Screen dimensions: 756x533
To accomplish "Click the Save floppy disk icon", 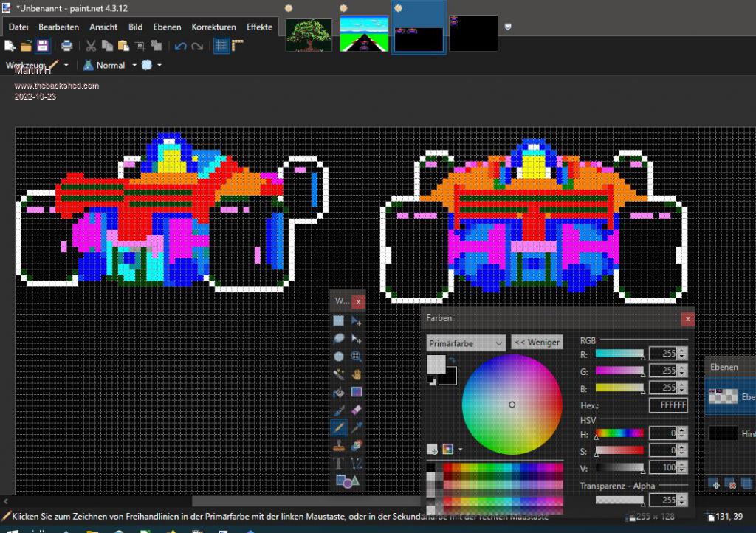I will click(44, 46).
